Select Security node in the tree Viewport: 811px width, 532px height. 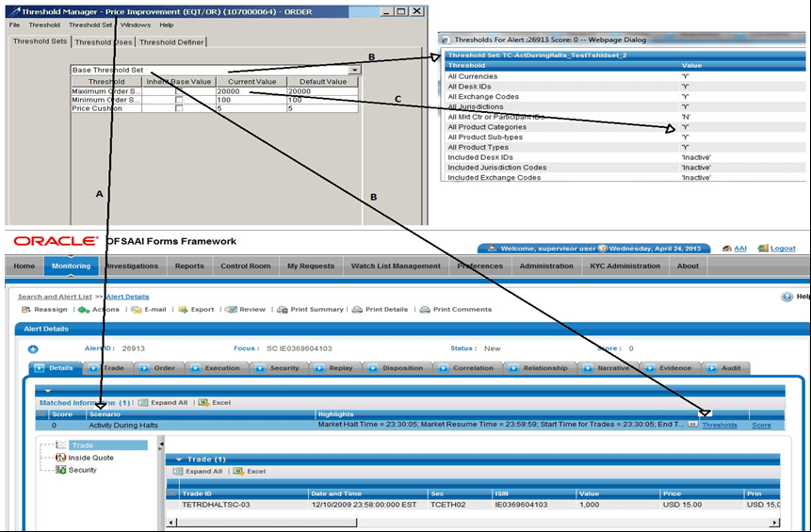pyautogui.click(x=82, y=470)
